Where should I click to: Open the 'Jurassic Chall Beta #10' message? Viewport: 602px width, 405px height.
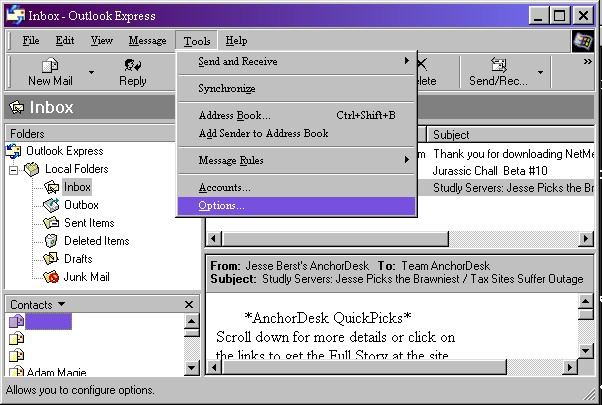pos(490,171)
